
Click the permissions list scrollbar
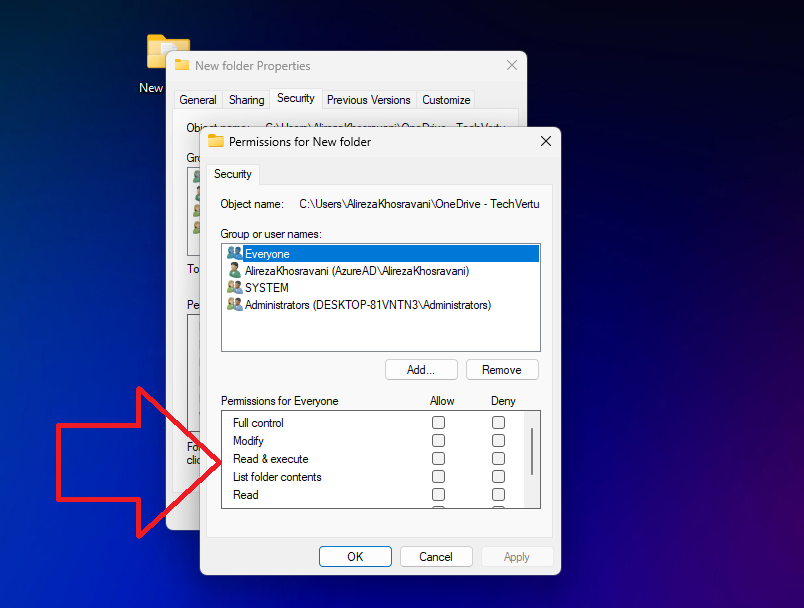tap(532, 450)
